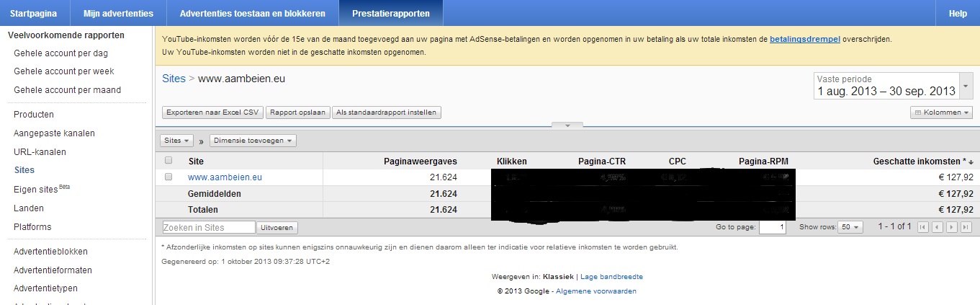Go to last page pagination icon
Image resolution: width=980 pixels, height=305 pixels.
[x=966, y=227]
